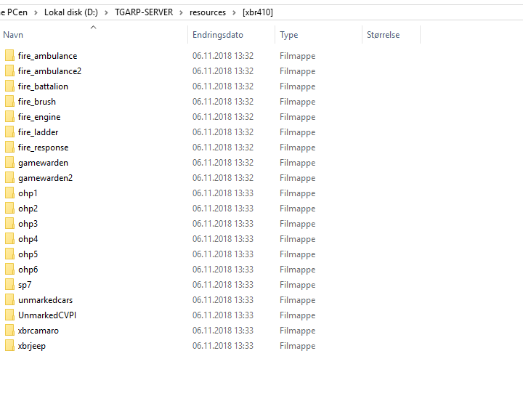Click the ohp1 folder icon
Screen dimensions: 523x420
coord(9,193)
